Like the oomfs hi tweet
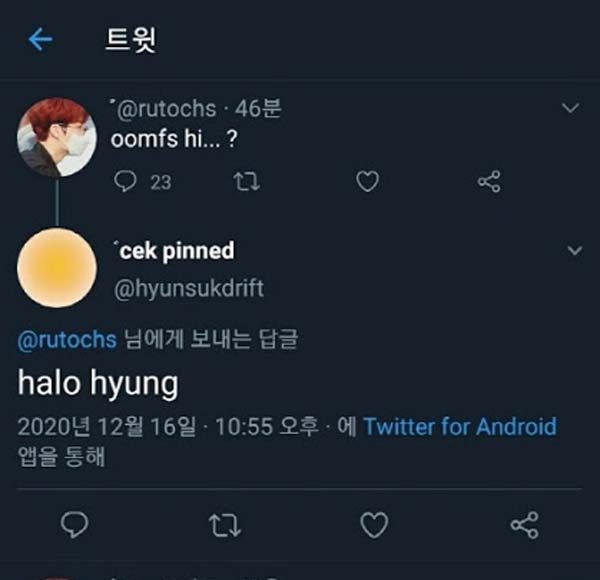Viewport: 600px width, 580px height. (x=368, y=181)
